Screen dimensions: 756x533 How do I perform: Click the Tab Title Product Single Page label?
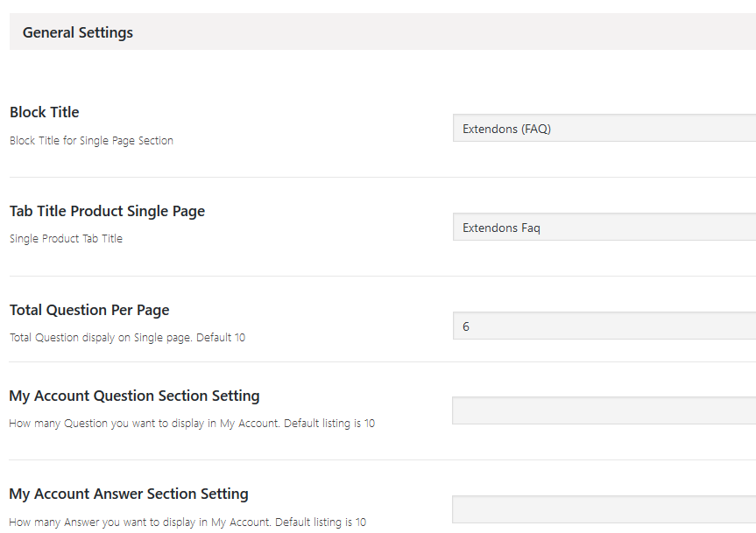point(107,211)
